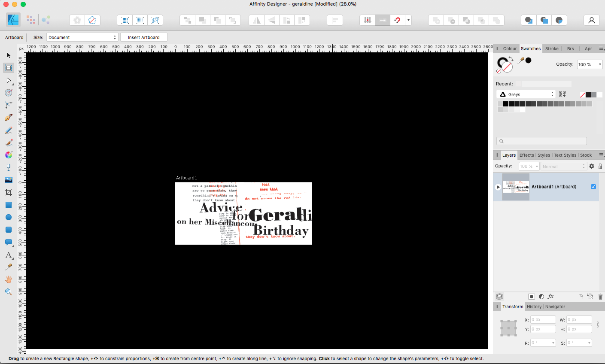Click the Mask Layer icon

coord(532,297)
